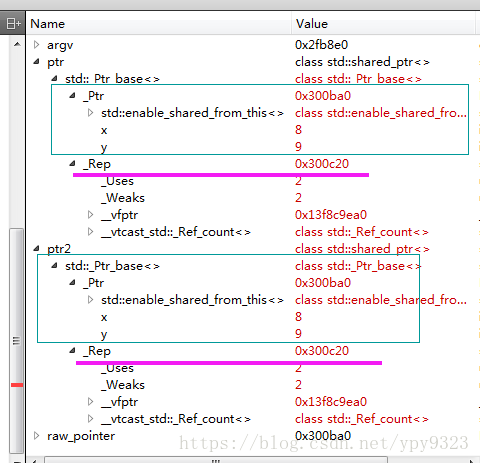Click the Name column header
This screenshot has width=480, height=463.
coord(159,24)
